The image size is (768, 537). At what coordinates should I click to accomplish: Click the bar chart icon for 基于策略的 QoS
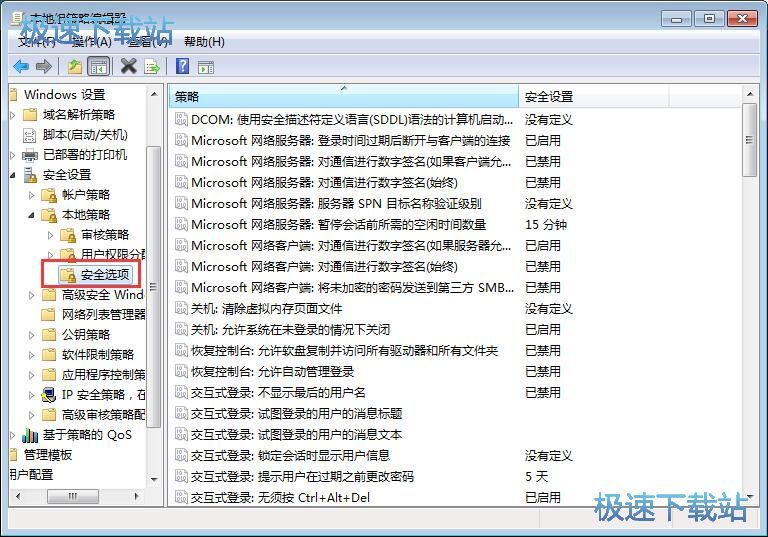pos(30,435)
